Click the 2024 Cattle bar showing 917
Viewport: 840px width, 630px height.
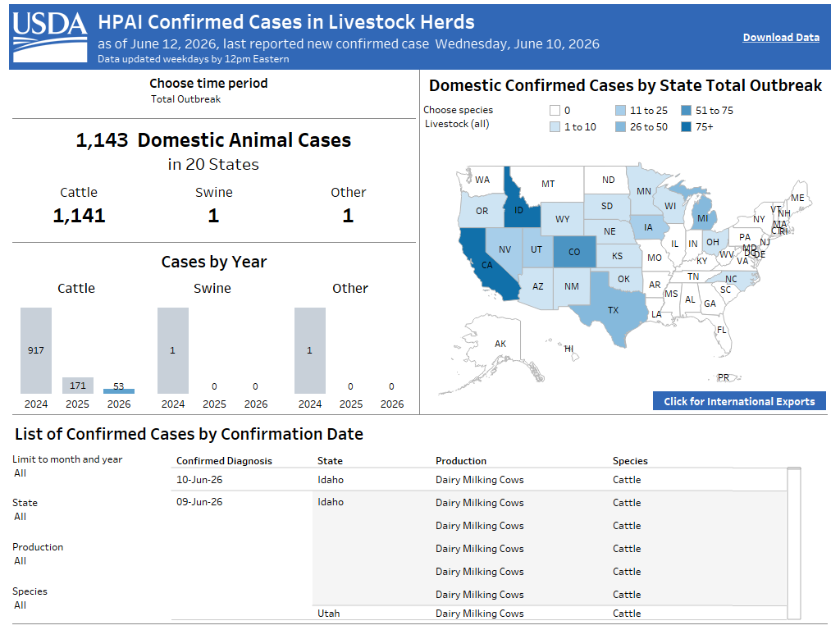click(36, 350)
